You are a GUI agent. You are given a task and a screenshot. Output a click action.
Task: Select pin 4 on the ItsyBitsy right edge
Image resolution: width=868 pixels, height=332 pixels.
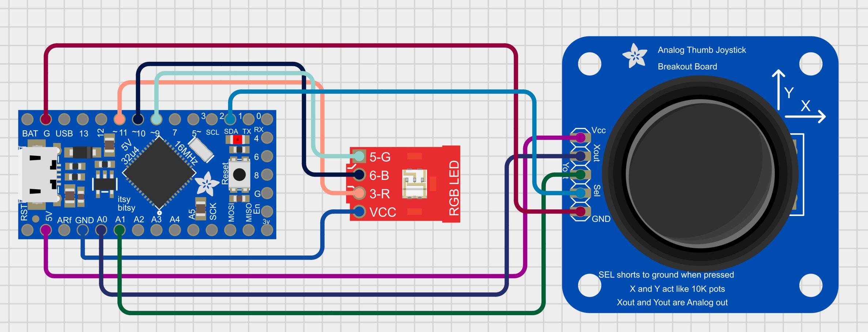point(267,138)
